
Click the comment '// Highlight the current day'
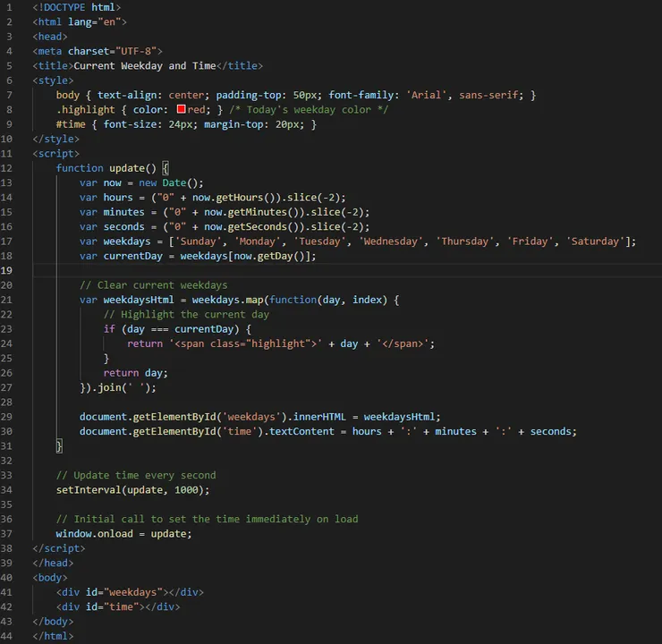pyautogui.click(x=186, y=315)
